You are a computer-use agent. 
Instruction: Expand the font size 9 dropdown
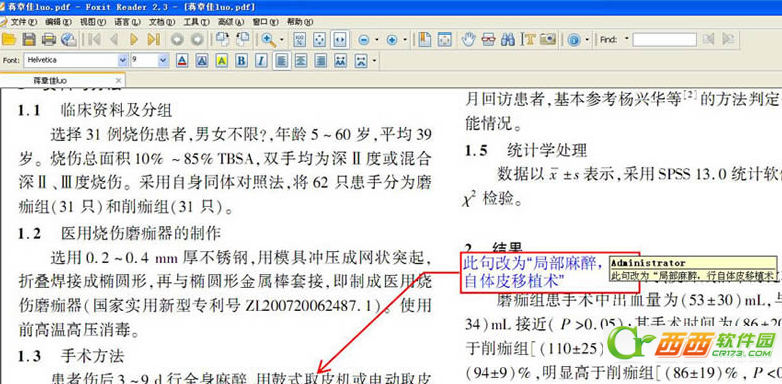point(163,61)
